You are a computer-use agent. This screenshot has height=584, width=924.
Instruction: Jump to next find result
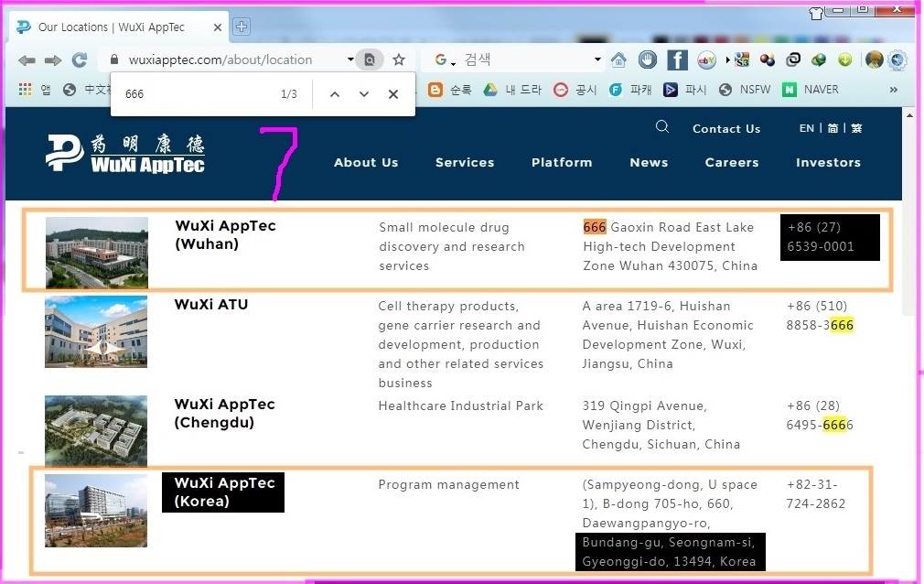(x=364, y=94)
